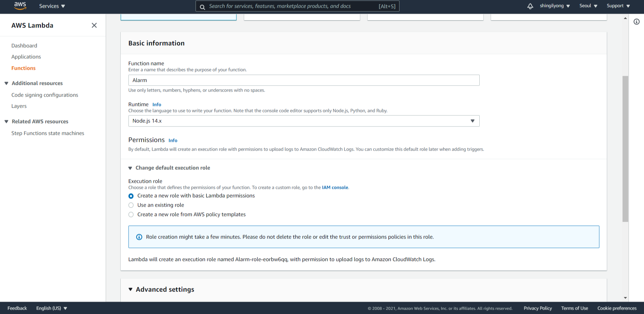Click the Basic information heading

(156, 43)
